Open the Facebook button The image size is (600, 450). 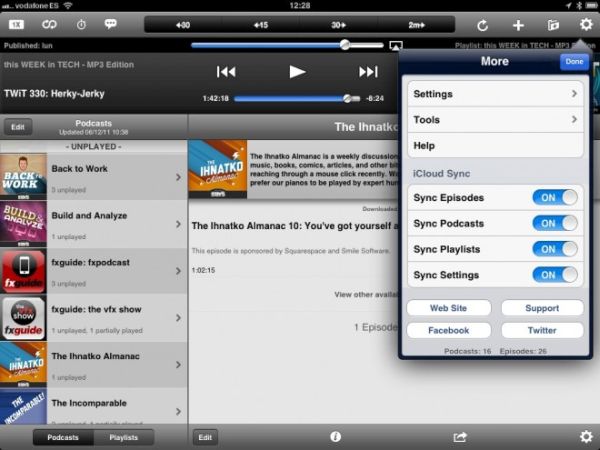[x=449, y=330]
